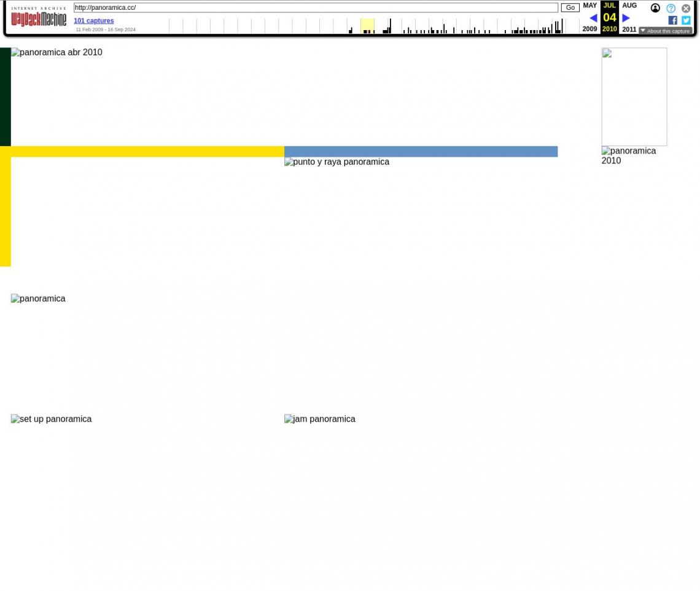Viewport: 700px width, 591px height.
Task: Open the Wayback help icon
Action: click(x=671, y=9)
